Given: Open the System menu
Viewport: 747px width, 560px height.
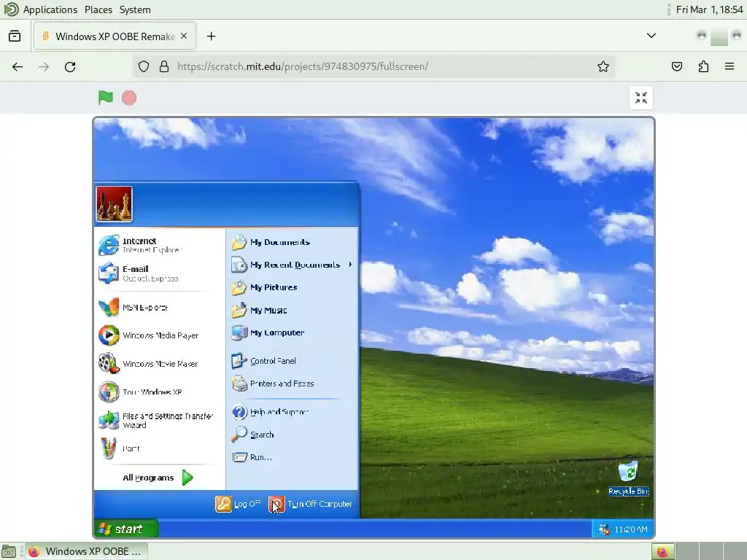Looking at the screenshot, I should (x=135, y=9).
